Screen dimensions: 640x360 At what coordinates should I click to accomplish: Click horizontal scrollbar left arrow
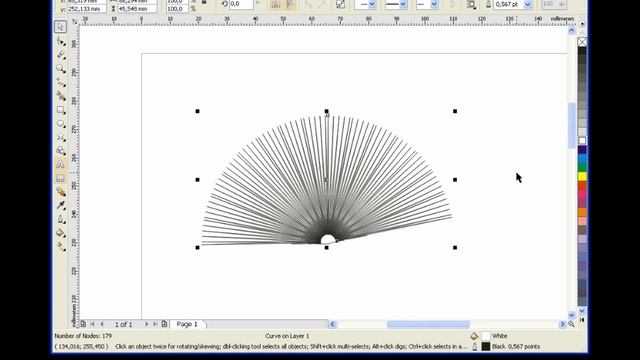coord(332,324)
